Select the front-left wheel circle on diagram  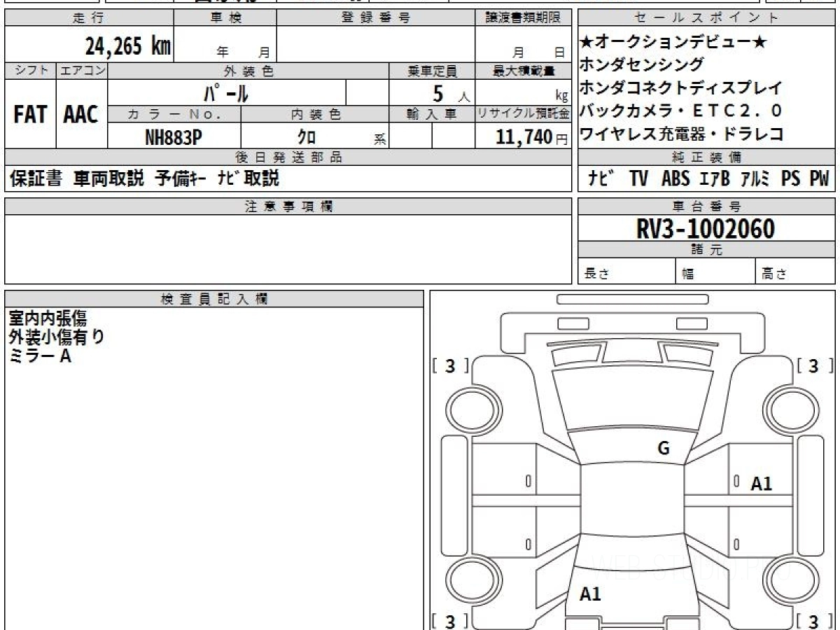[x=469, y=409]
